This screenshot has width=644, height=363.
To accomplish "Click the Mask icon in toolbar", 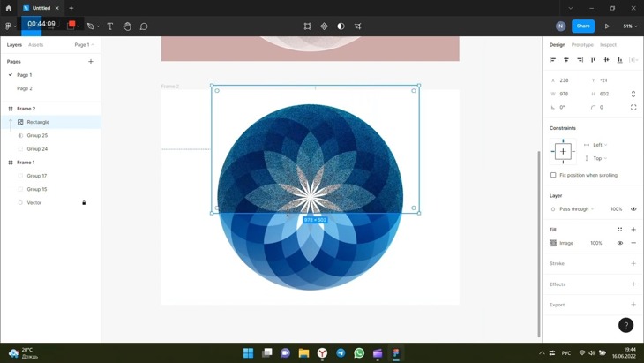I will click(341, 26).
